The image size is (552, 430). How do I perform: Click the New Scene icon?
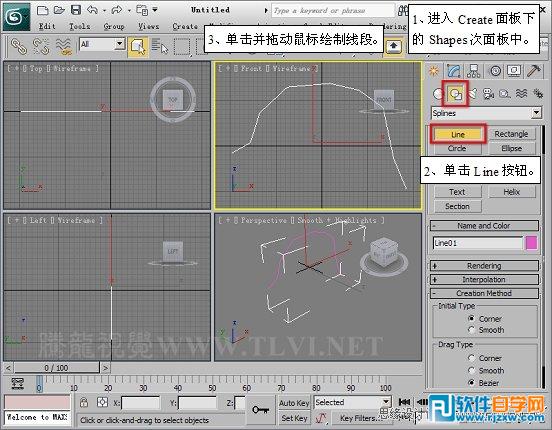43,11
